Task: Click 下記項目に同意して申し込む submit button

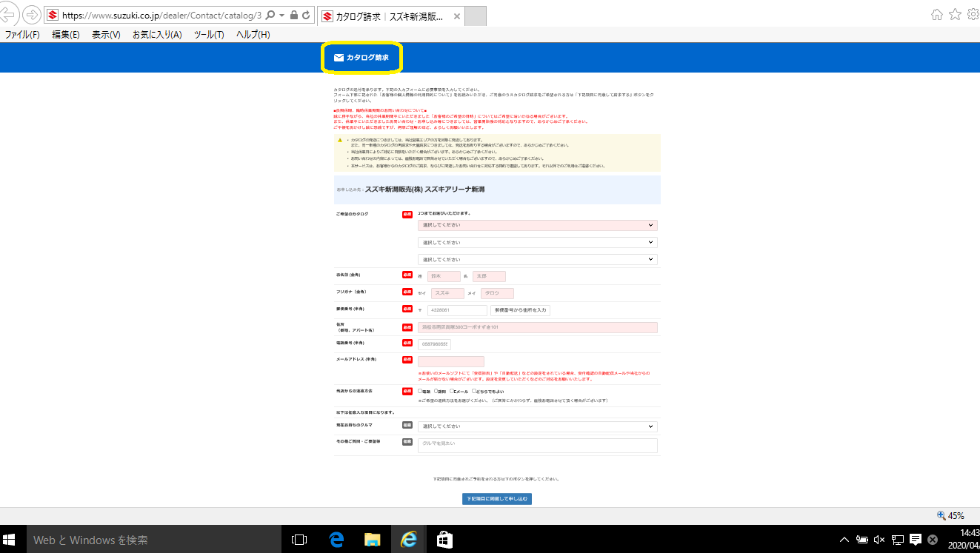Action: pos(497,499)
